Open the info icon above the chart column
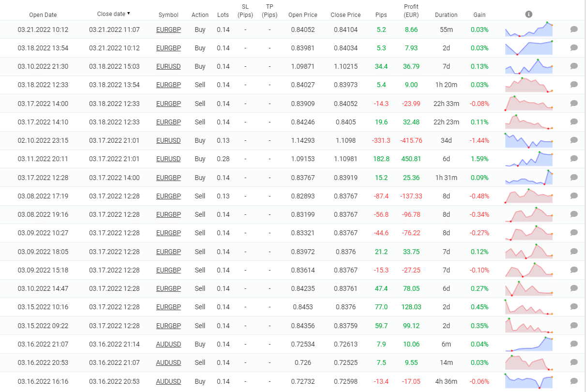Image resolution: width=586 pixels, height=392 pixels. point(529,14)
